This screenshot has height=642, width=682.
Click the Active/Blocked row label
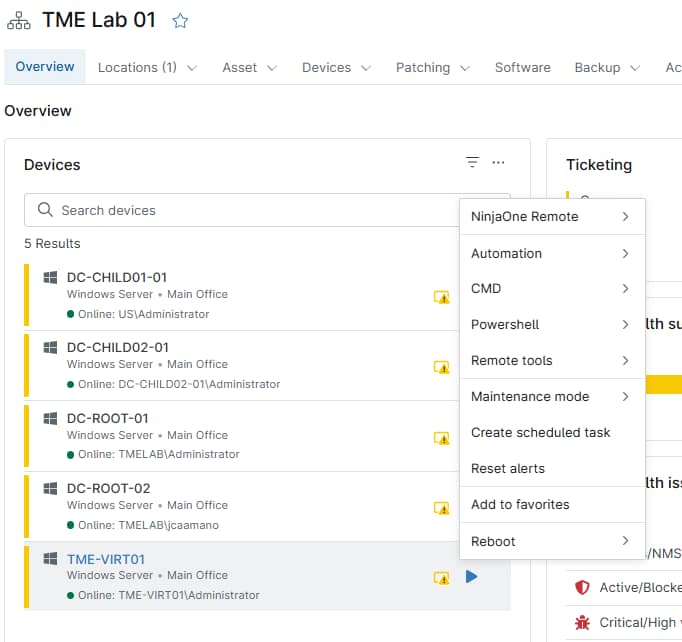[640, 587]
